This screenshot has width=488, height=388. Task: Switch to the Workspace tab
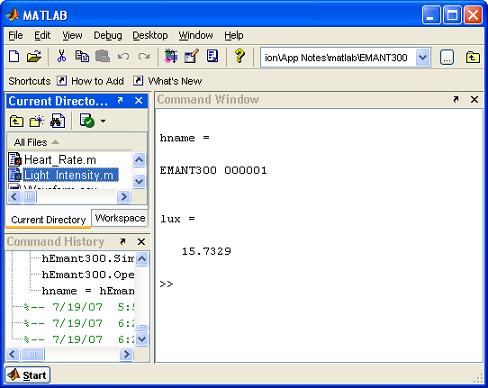point(120,218)
